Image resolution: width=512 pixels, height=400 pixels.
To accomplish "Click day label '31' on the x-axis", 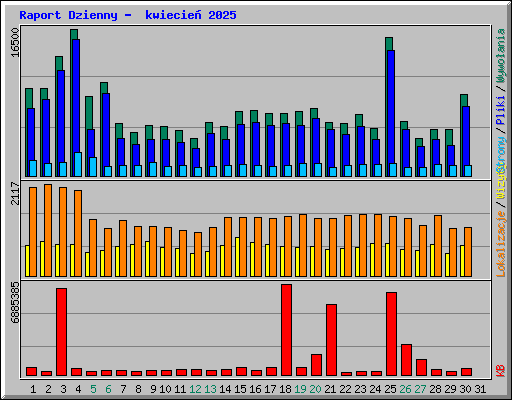I will pyautogui.click(x=480, y=389).
